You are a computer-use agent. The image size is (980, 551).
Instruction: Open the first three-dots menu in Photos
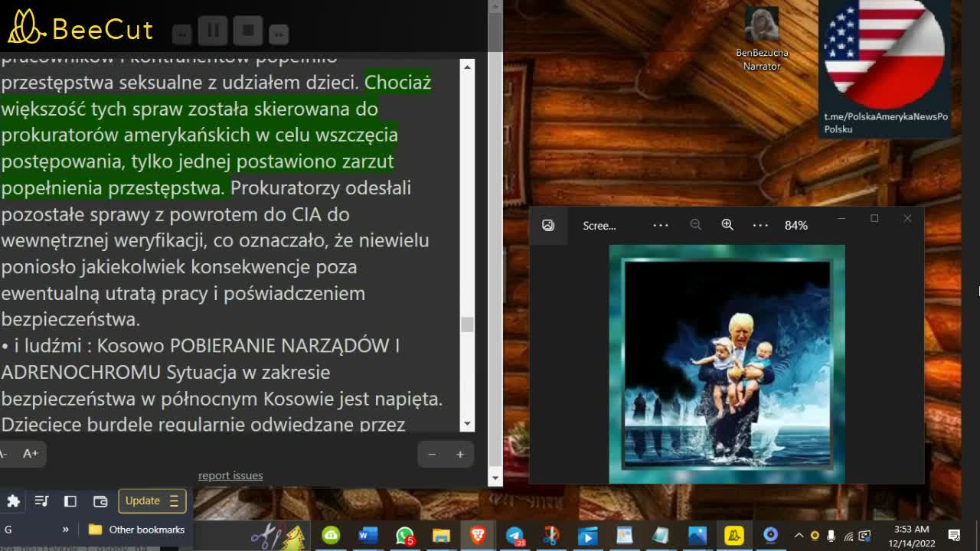tap(661, 225)
